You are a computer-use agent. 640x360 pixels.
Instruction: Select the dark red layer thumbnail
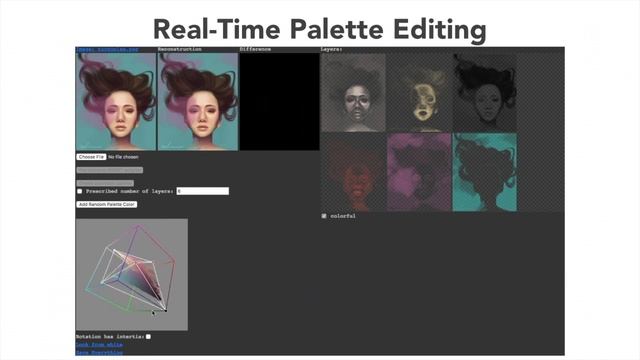[353, 172]
